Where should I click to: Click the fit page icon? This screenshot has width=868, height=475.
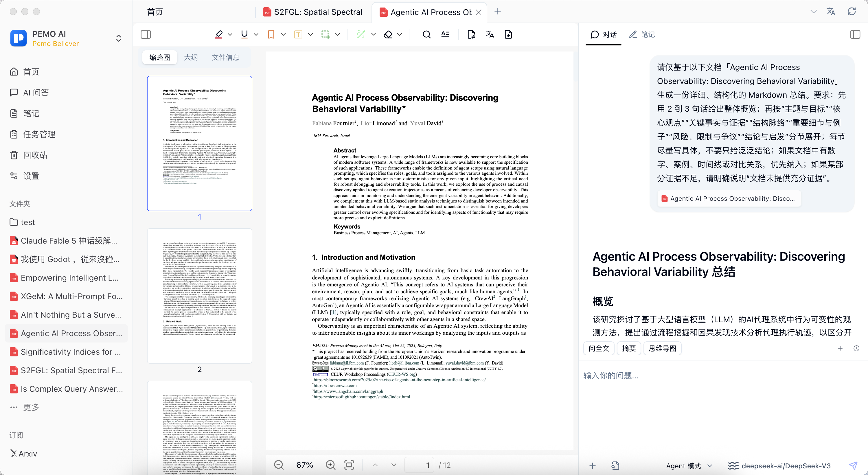[349, 465]
